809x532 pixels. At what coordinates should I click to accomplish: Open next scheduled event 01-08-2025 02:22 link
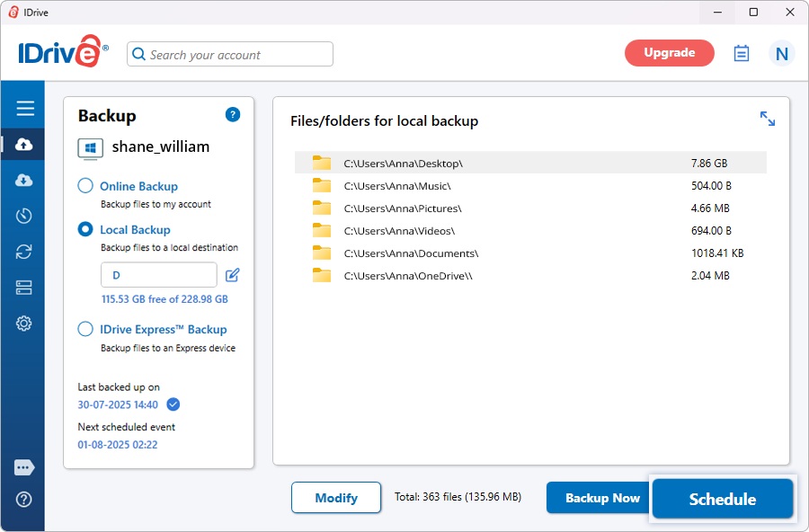point(118,445)
